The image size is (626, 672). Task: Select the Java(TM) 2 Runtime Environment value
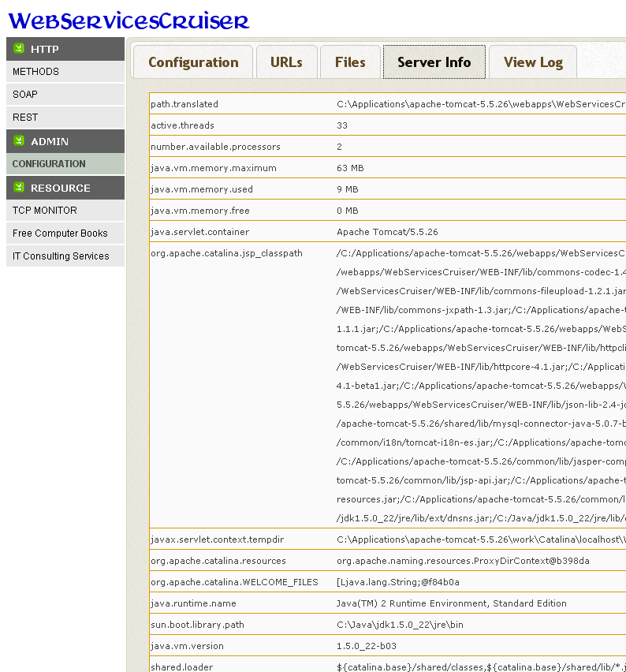451,603
